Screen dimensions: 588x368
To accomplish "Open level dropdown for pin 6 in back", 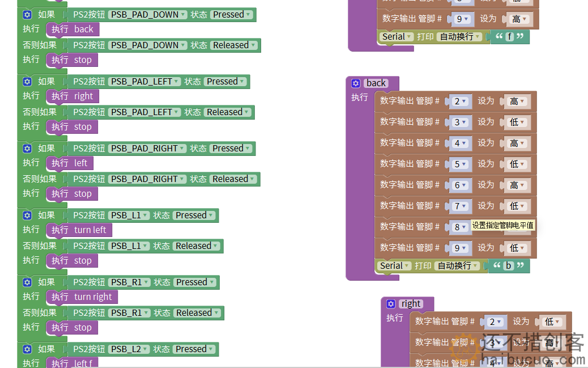I will 517,185.
